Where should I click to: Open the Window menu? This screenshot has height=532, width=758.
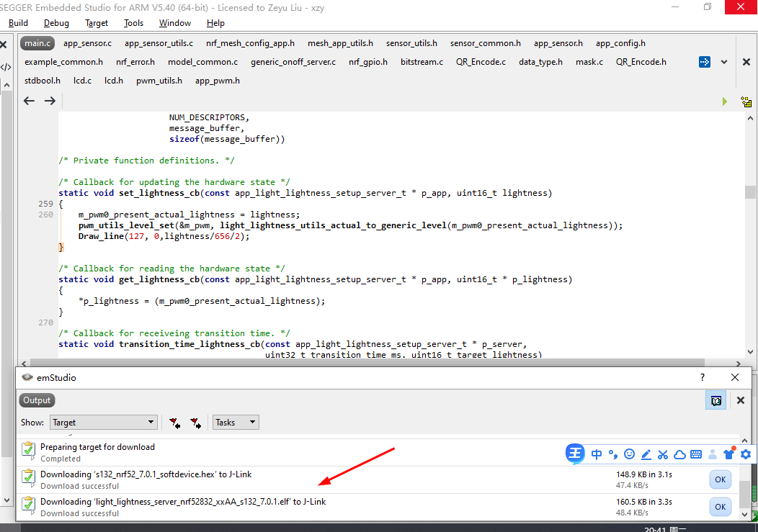point(175,23)
